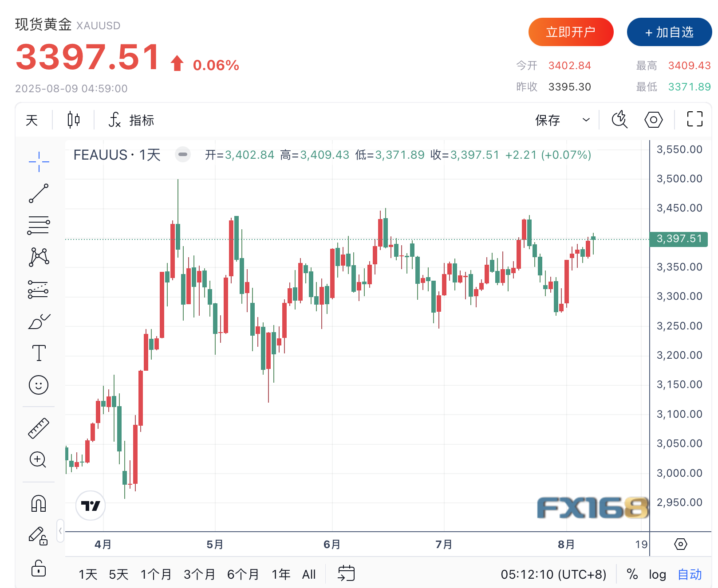Image resolution: width=718 pixels, height=588 pixels.
Task: Open the Fibonacci retracement tool
Action: pyautogui.click(x=39, y=225)
